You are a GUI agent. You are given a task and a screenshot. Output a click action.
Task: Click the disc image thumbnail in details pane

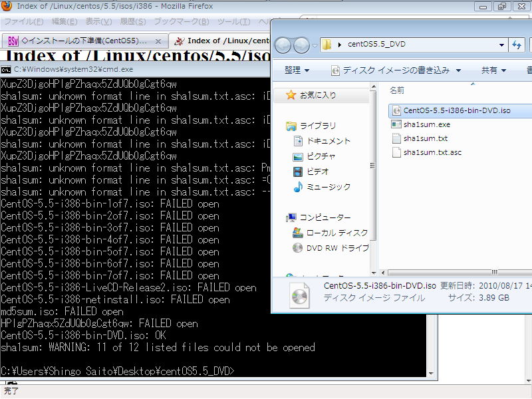[300, 296]
